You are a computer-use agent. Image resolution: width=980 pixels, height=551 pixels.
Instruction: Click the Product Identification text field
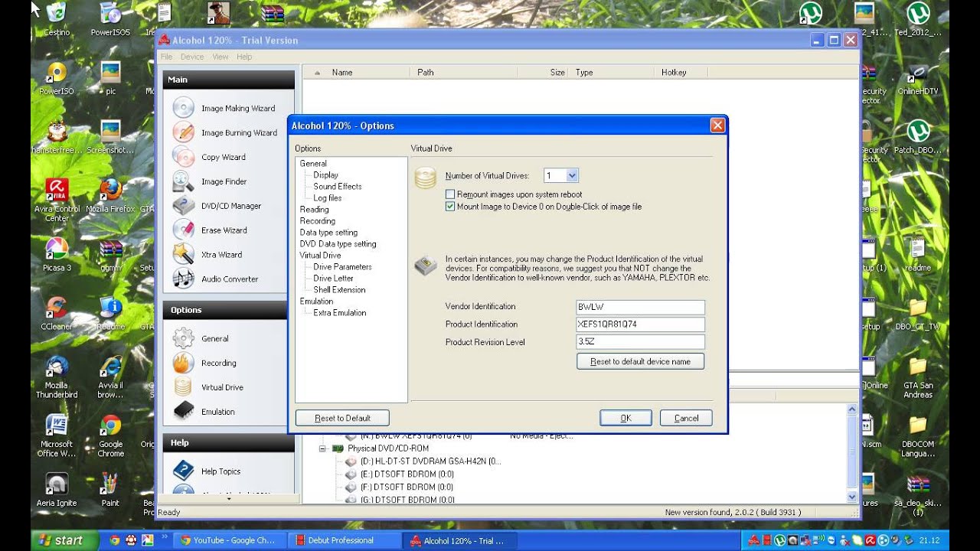tap(640, 324)
